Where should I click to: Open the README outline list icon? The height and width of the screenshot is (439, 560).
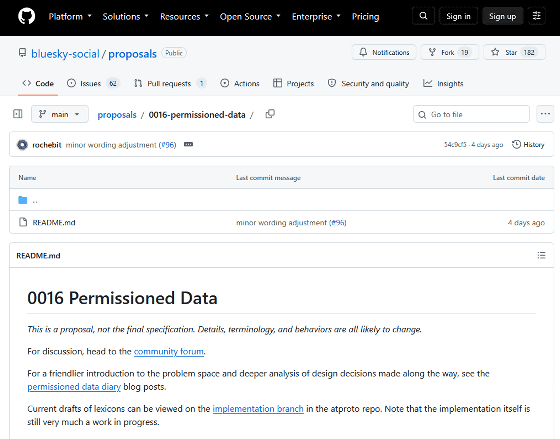pos(541,255)
